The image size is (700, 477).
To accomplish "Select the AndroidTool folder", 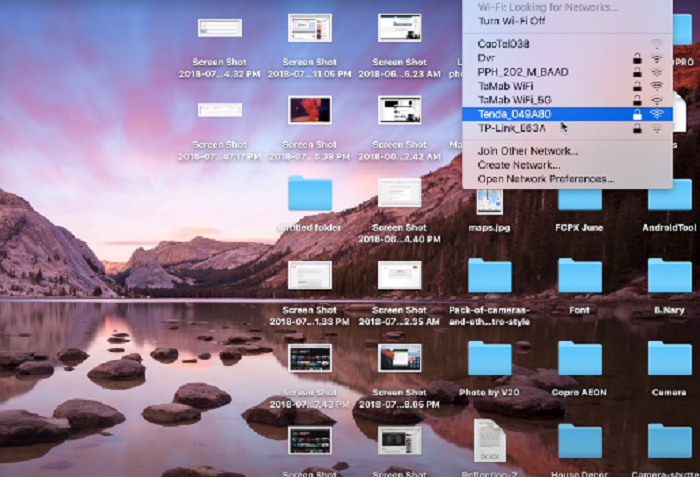I will point(670,194).
